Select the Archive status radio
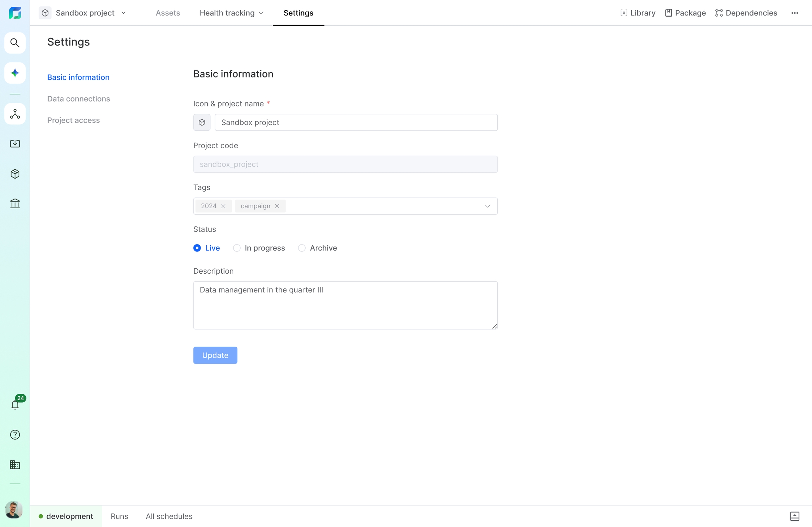 pyautogui.click(x=302, y=248)
